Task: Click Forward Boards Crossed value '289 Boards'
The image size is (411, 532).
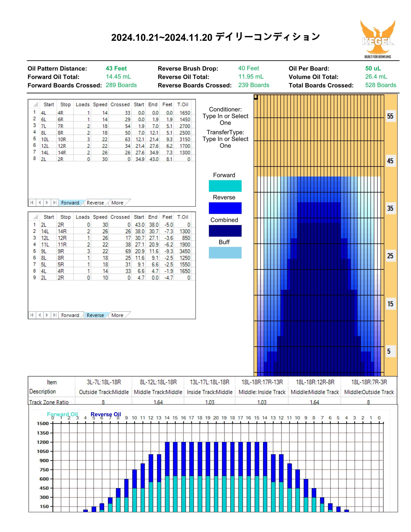Action: [x=121, y=85]
